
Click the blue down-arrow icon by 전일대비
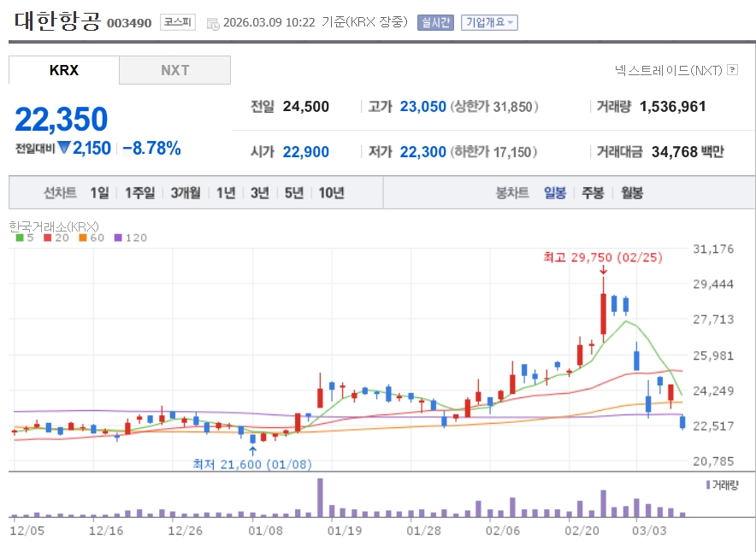pos(63,148)
